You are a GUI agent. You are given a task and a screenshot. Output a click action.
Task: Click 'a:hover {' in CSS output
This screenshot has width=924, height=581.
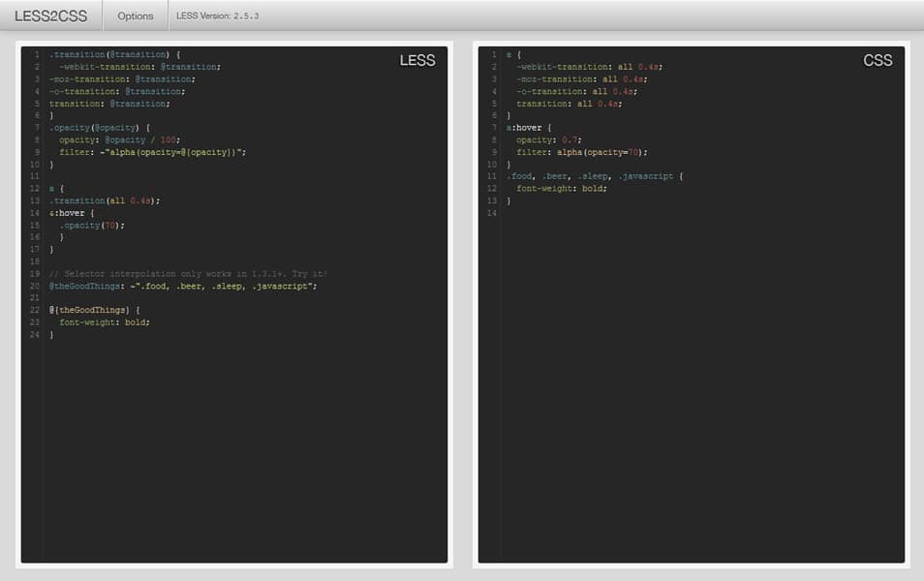(529, 128)
